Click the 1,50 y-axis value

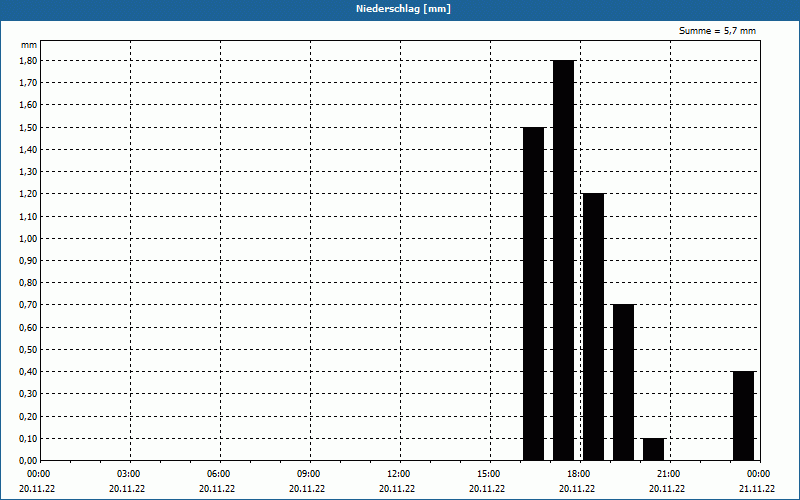[x=29, y=127]
